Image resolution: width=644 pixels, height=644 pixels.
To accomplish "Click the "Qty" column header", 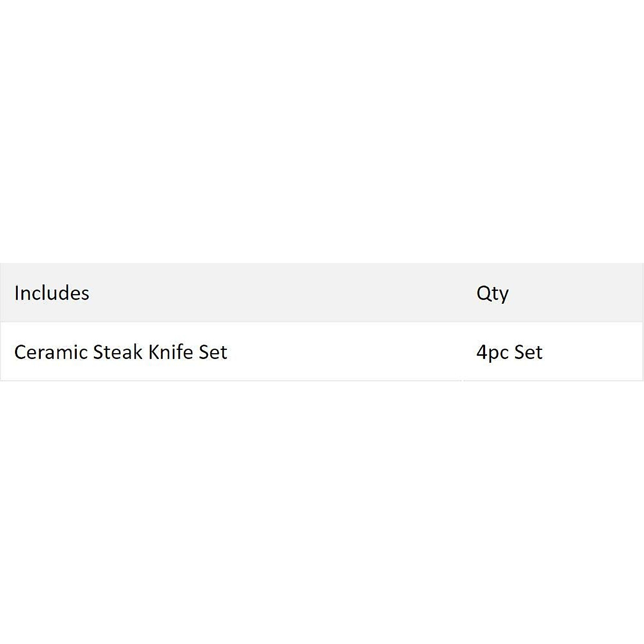I will tap(492, 293).
